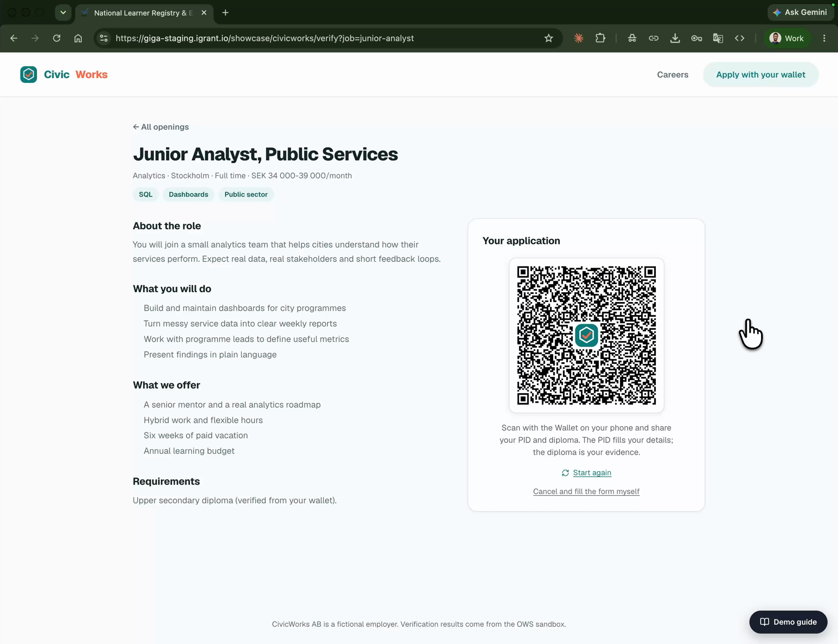
Task: Click Apply with your wallet button
Action: [760, 74]
